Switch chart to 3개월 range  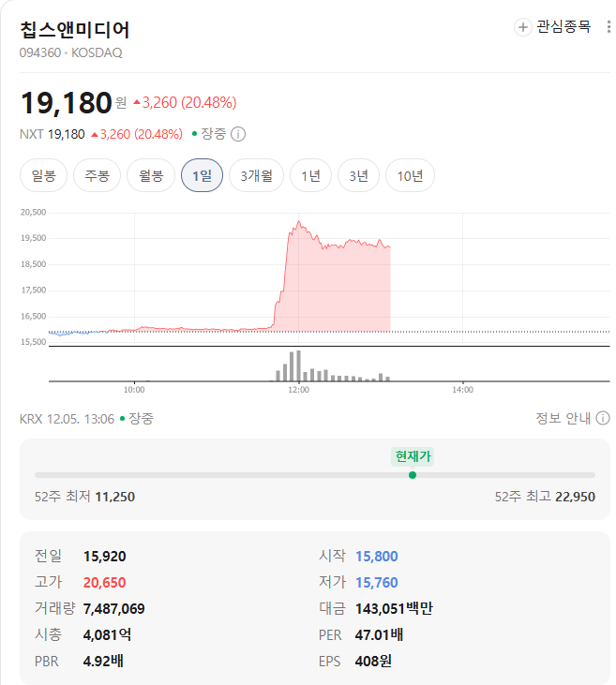click(256, 175)
